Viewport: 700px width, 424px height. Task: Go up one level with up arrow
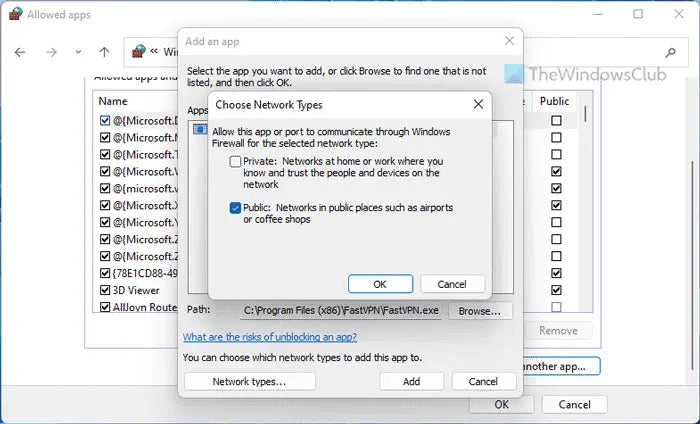click(x=104, y=52)
